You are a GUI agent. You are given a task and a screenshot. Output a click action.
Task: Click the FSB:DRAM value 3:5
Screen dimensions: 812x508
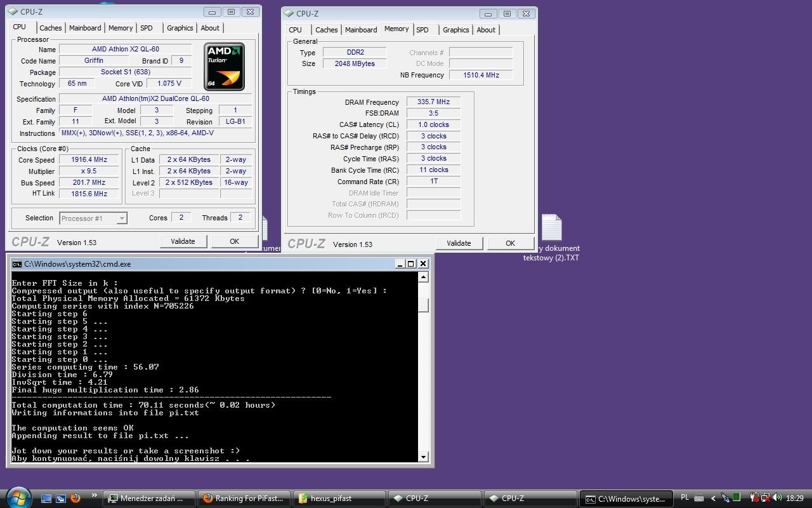433,113
